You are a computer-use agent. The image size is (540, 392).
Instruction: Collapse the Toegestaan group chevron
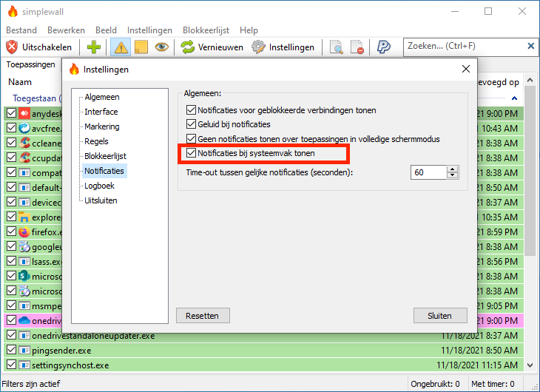click(x=514, y=98)
